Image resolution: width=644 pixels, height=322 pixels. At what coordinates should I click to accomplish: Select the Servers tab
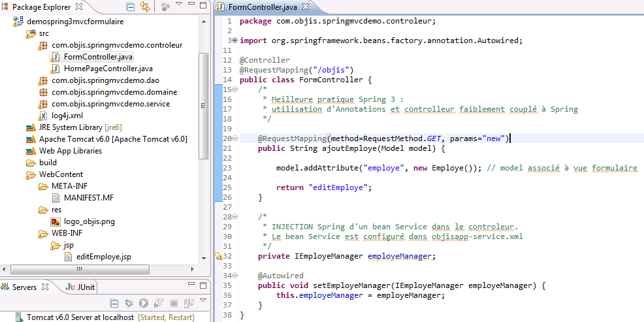point(24,287)
